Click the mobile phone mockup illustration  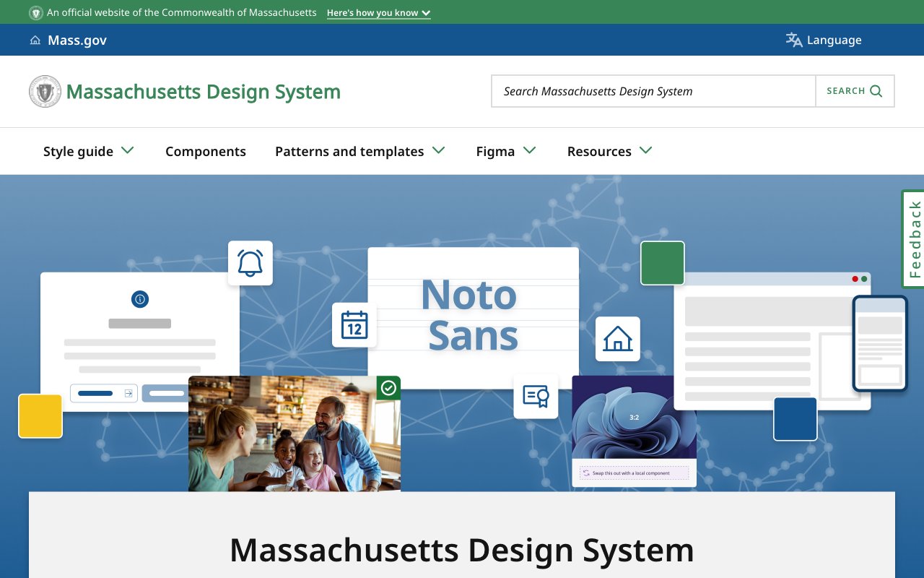pos(880,344)
